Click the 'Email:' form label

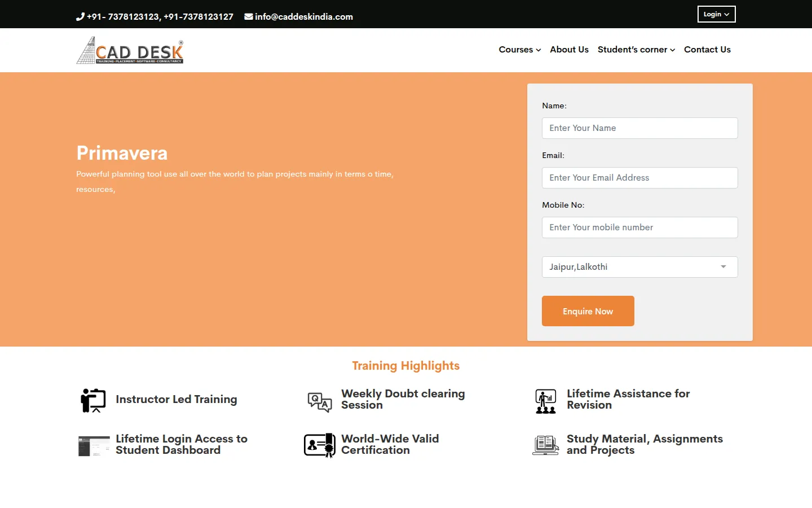[x=553, y=155]
